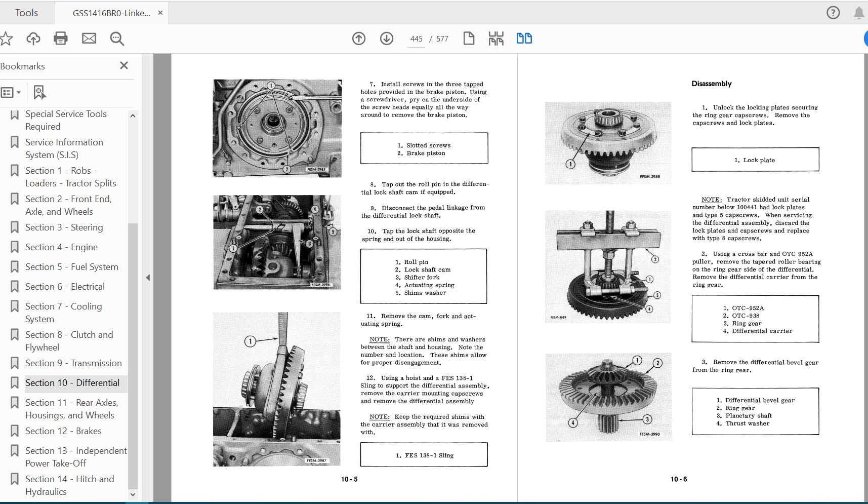Close the Bookmarks panel
The width and height of the screenshot is (868, 504).
click(x=124, y=65)
